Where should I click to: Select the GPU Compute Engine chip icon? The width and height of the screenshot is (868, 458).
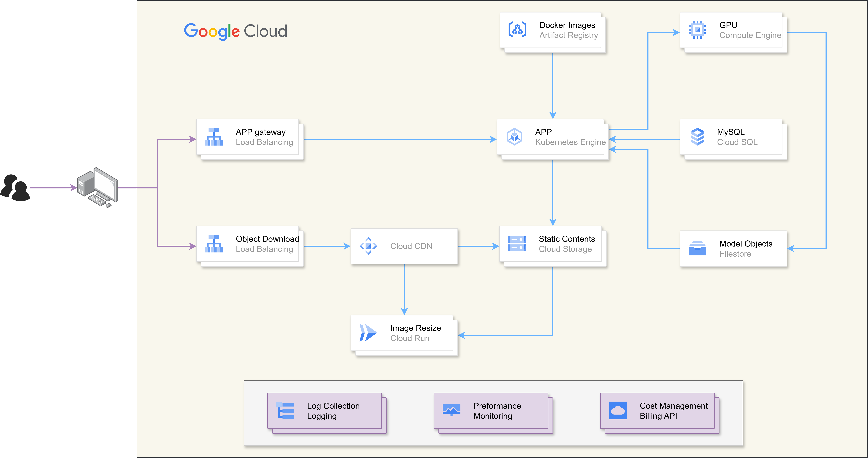pos(697,30)
